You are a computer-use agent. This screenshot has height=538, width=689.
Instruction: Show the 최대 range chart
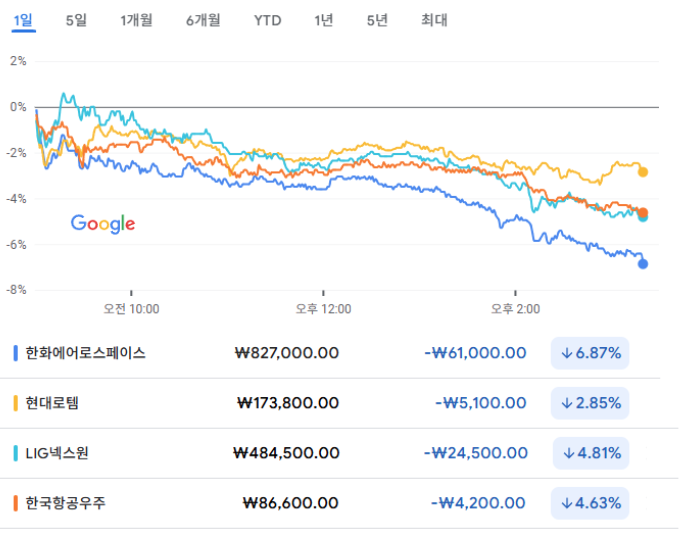tap(435, 20)
